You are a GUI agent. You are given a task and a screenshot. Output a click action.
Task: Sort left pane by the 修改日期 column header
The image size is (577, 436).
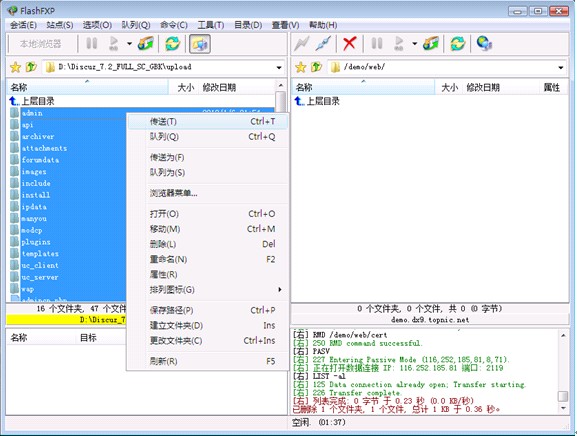(237, 87)
